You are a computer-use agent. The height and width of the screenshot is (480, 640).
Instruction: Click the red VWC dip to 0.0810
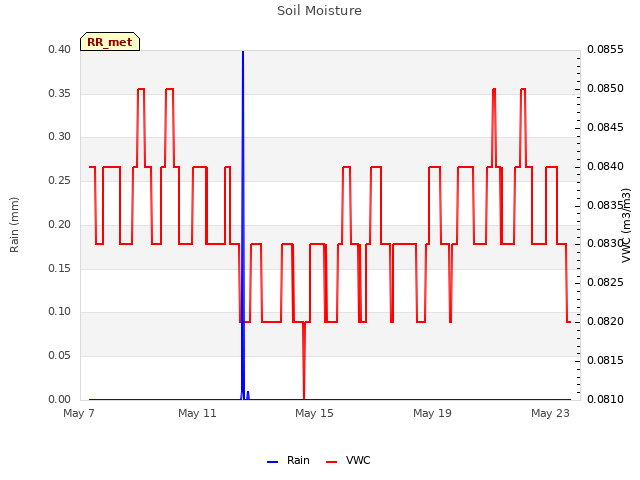point(304,361)
